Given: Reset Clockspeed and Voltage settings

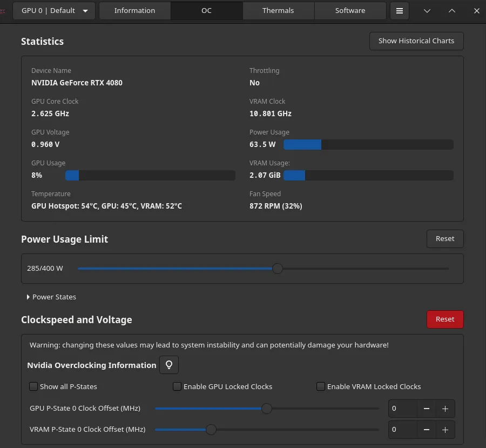Looking at the screenshot, I should tap(445, 319).
